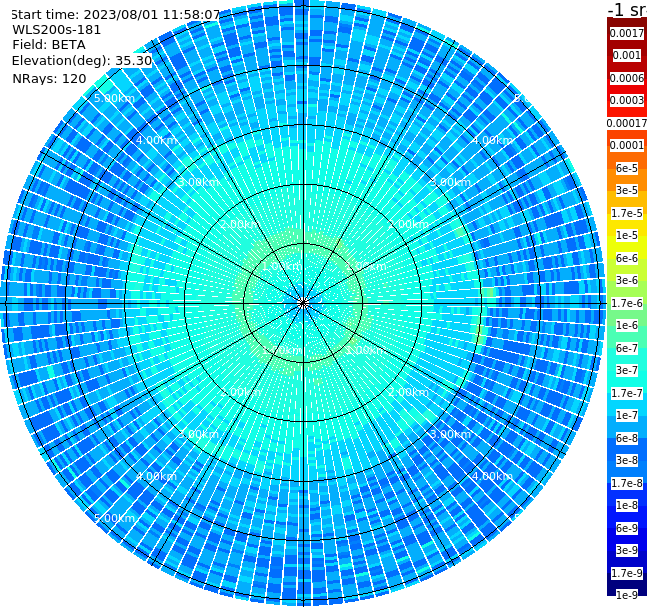This screenshot has width=647, height=607.
Task: Select the 3e-8 colorbar tick
Action: tap(627, 460)
